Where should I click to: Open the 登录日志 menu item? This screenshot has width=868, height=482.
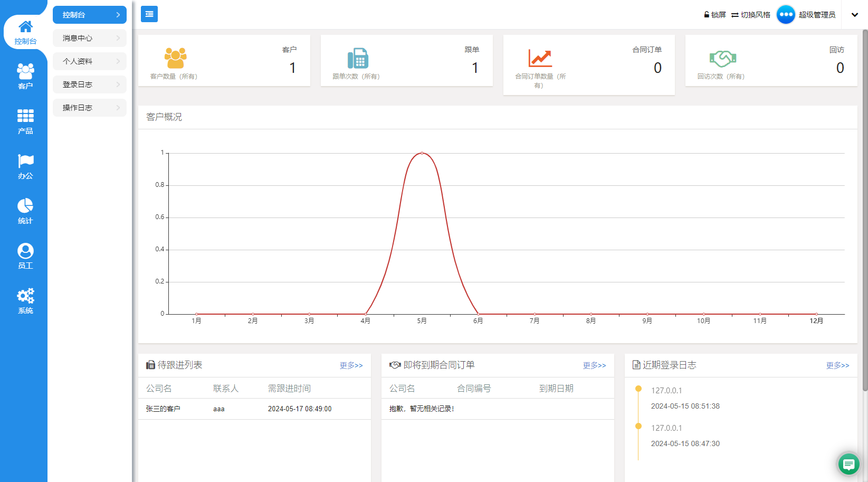[90, 84]
